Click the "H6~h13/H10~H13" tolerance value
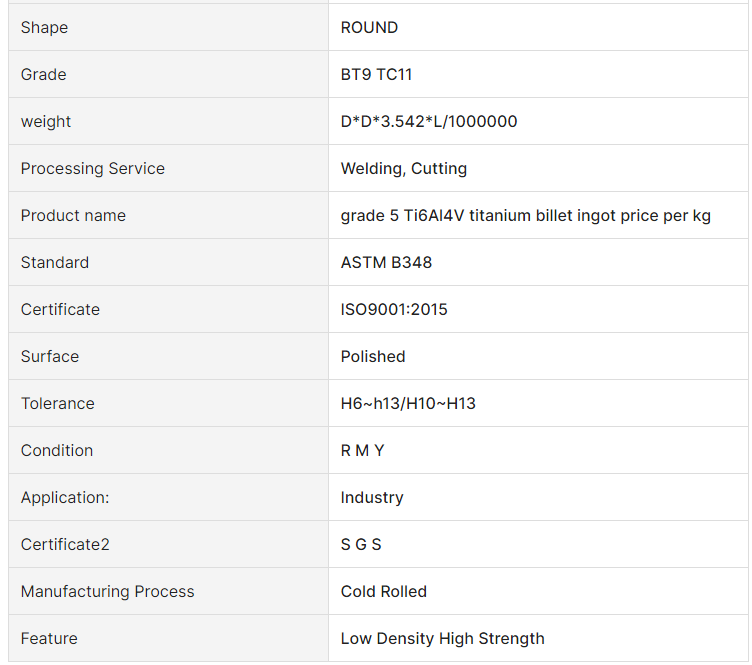 pyautogui.click(x=408, y=404)
